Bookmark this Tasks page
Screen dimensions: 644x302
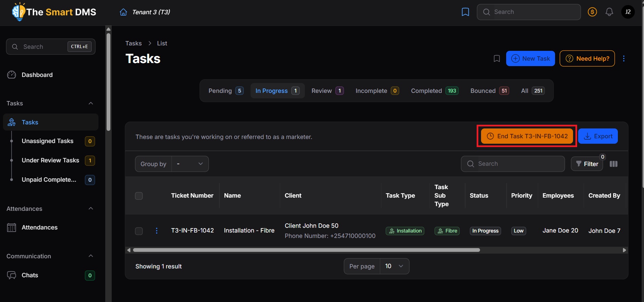coord(496,59)
